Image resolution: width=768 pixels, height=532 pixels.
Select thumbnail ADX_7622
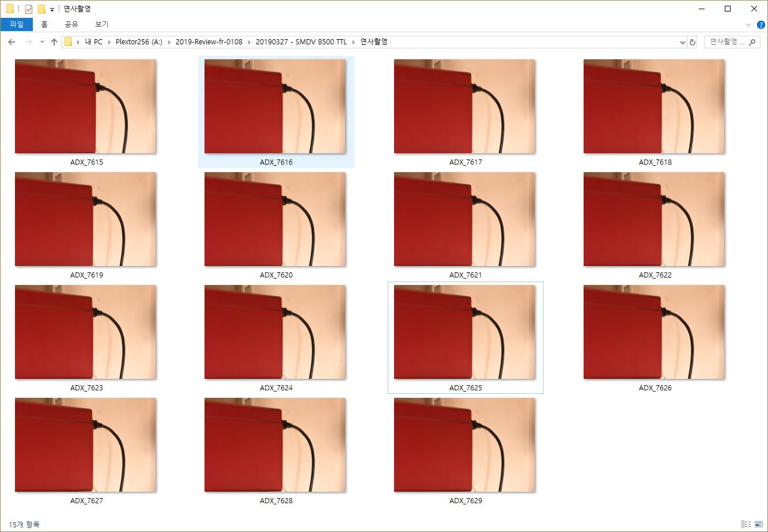point(654,219)
